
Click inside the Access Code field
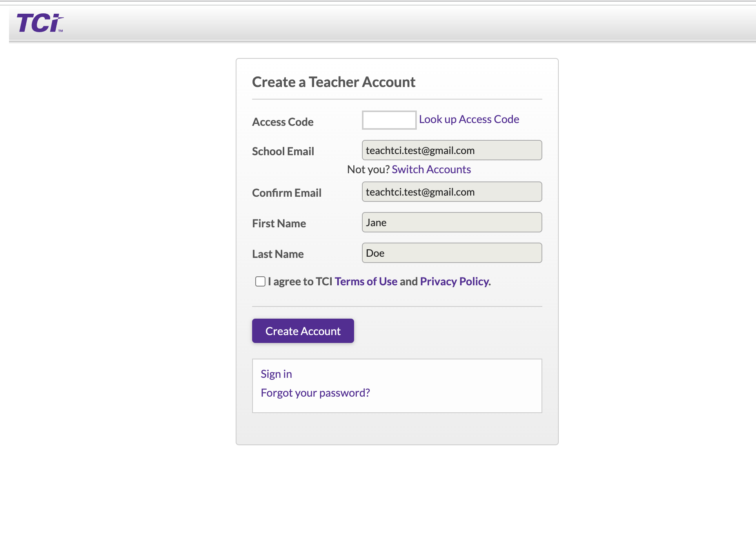[x=389, y=120]
